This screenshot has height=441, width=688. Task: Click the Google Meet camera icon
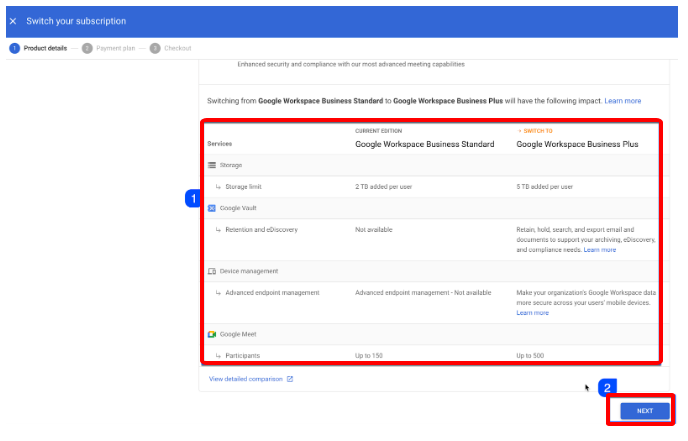tap(212, 333)
